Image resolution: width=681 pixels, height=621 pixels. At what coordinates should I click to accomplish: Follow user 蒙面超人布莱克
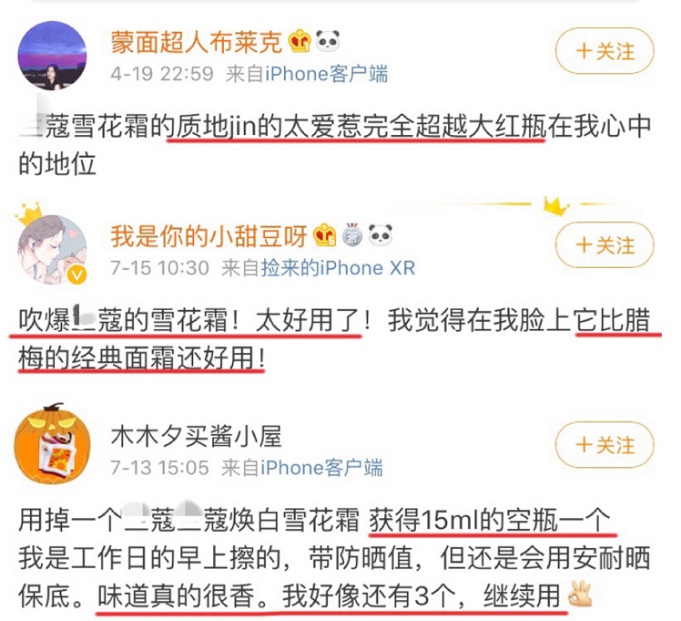[605, 51]
